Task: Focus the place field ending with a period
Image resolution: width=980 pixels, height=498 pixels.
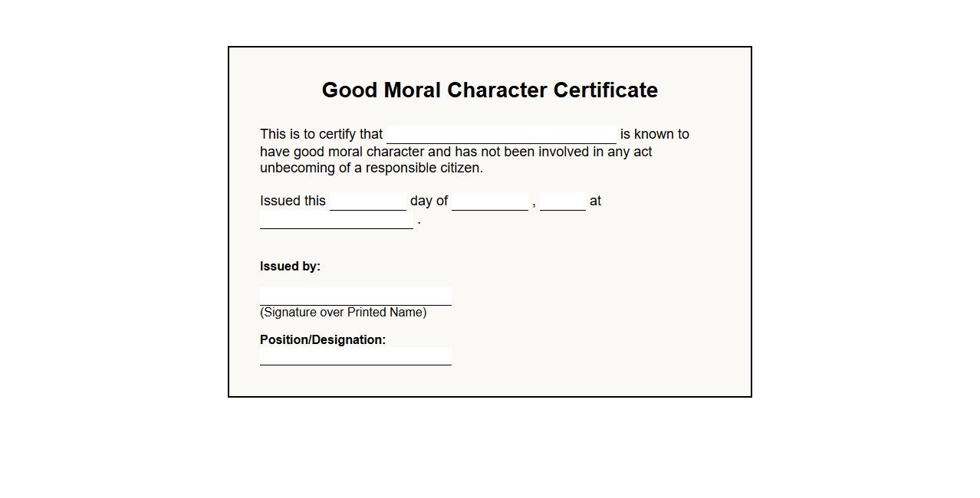Action: (337, 220)
